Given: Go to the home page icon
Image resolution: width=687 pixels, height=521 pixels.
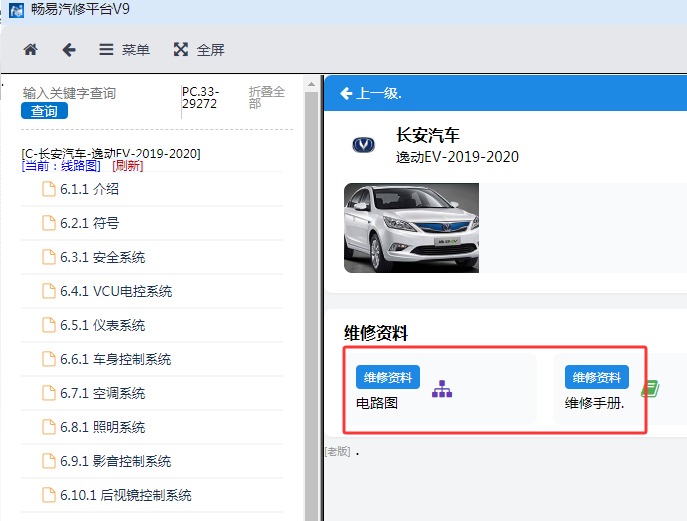Looking at the screenshot, I should coord(30,50).
